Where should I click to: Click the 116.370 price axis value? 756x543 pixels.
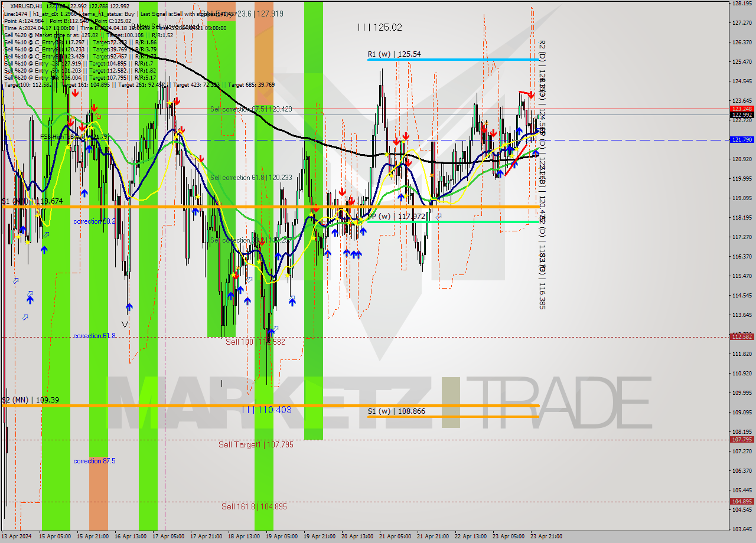click(x=742, y=257)
